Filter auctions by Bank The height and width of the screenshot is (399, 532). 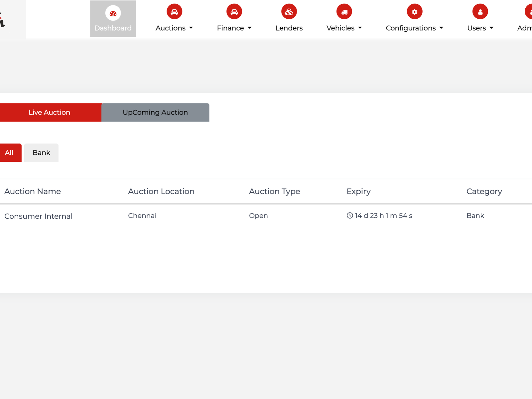tap(41, 153)
